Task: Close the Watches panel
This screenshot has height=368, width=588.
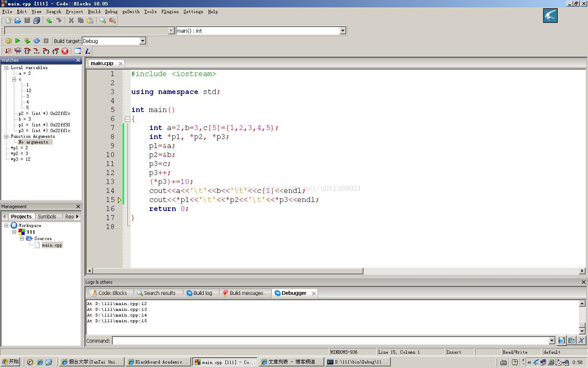Action: pyautogui.click(x=78, y=60)
